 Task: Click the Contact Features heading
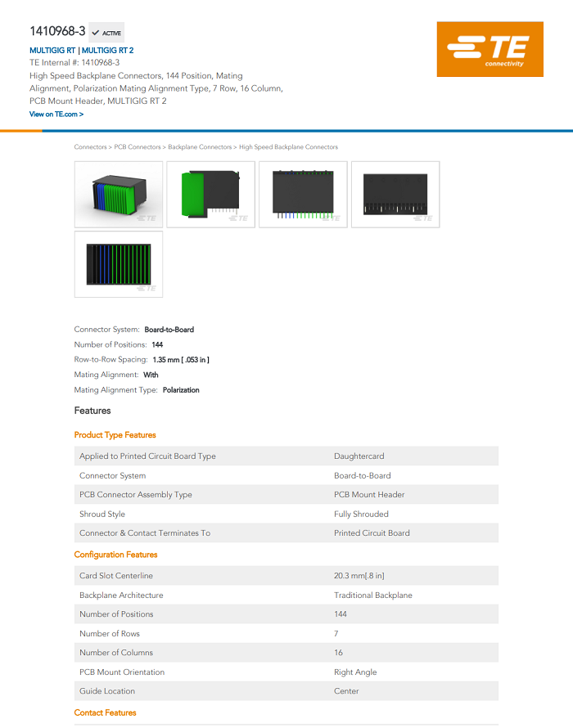105,712
